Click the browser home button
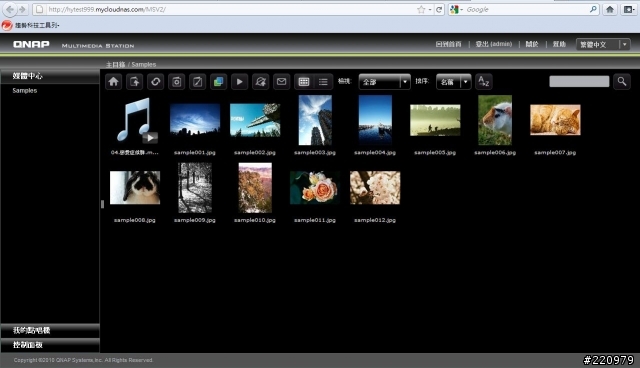Screen dimensions: 640x368 tap(610, 9)
